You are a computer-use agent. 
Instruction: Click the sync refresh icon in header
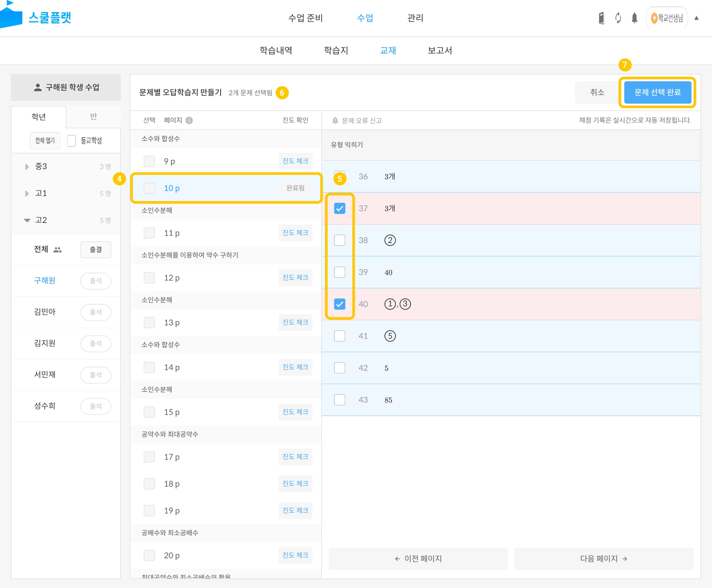[618, 18]
